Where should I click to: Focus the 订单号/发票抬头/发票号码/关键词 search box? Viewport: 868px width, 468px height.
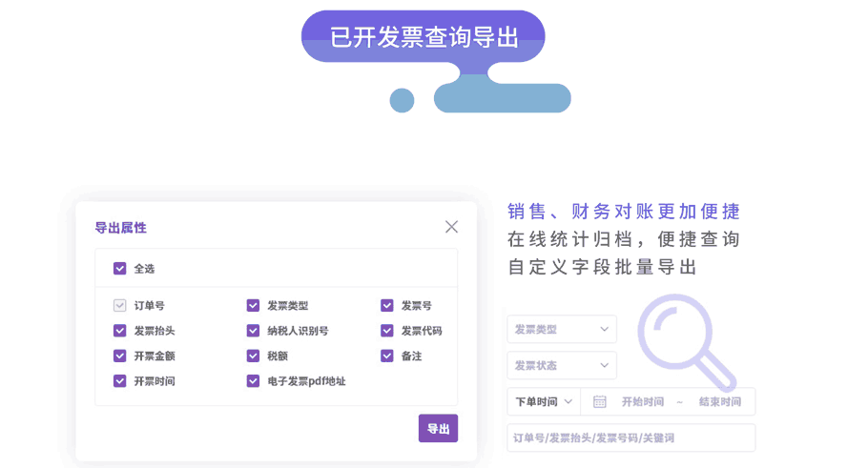631,438
